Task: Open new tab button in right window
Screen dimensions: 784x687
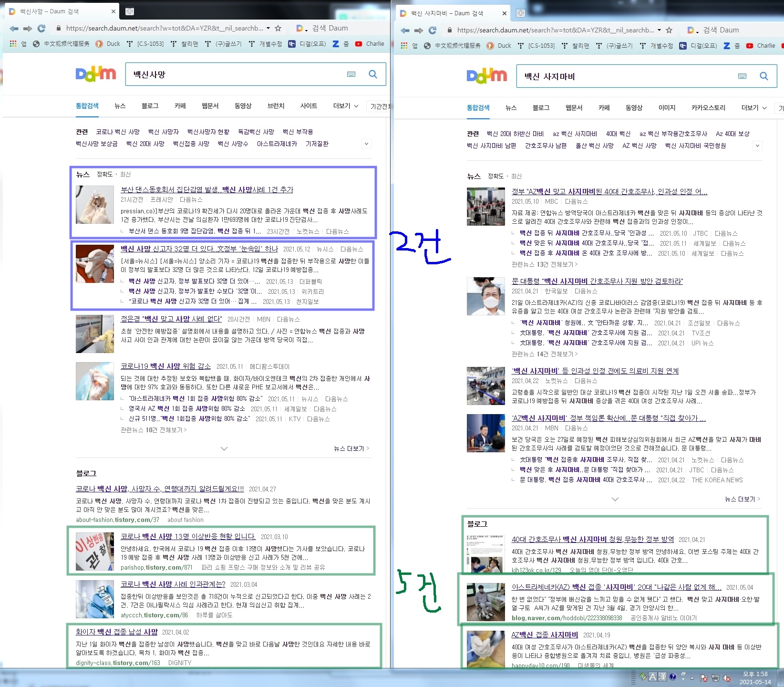Action: (521, 13)
